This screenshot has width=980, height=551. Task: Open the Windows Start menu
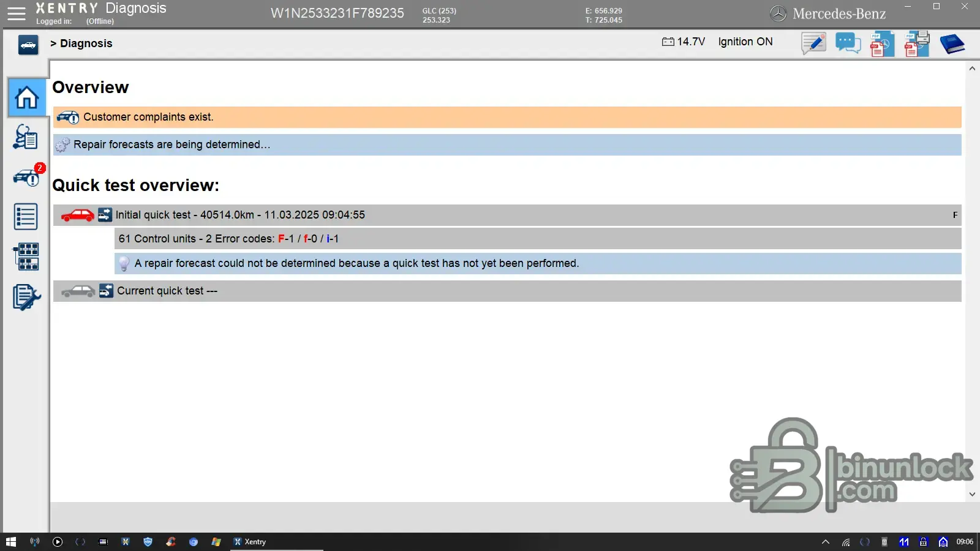tap(11, 542)
